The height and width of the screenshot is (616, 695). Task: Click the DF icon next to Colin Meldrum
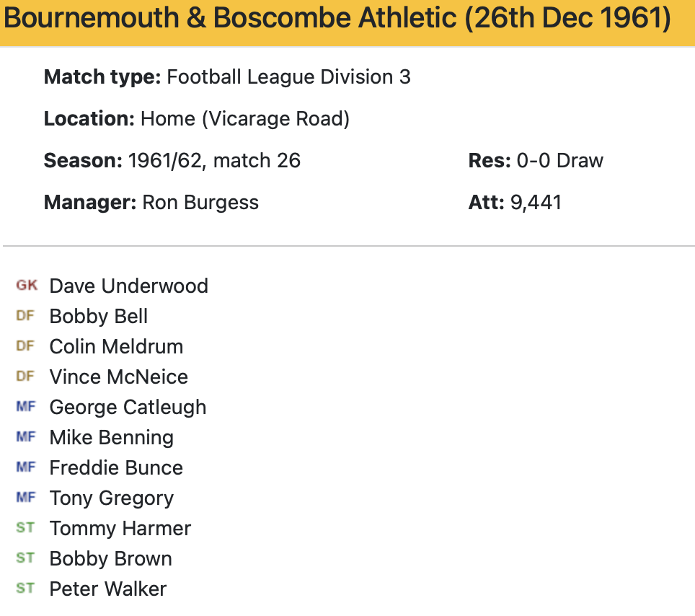click(x=25, y=346)
